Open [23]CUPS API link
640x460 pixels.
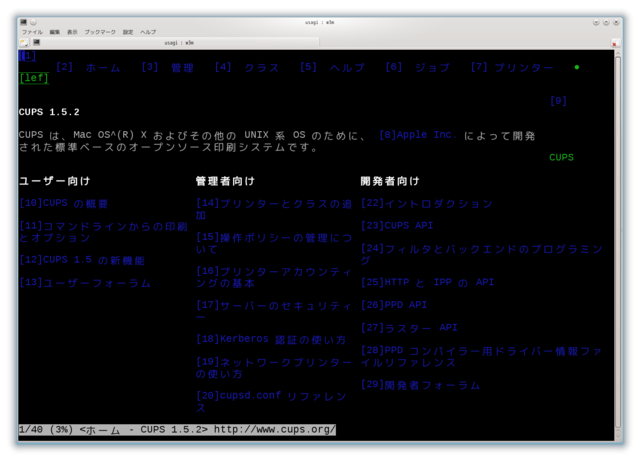pyautogui.click(x=397, y=226)
